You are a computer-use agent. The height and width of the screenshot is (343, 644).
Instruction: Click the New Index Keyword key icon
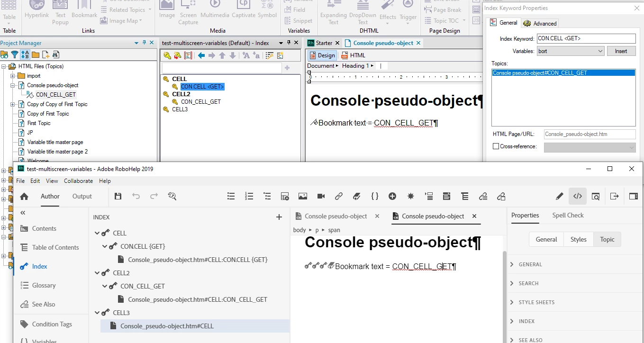(167, 55)
